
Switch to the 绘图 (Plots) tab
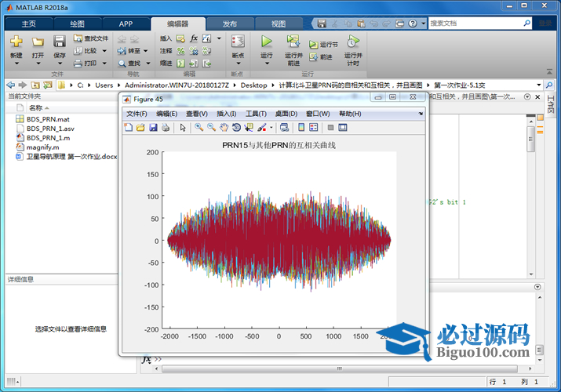[x=77, y=24]
